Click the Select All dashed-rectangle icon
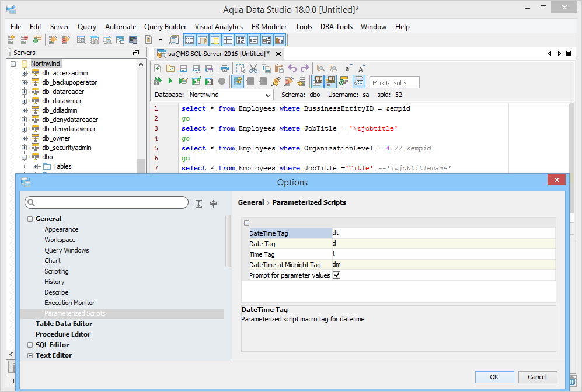This screenshot has height=392, width=582. pos(240,68)
